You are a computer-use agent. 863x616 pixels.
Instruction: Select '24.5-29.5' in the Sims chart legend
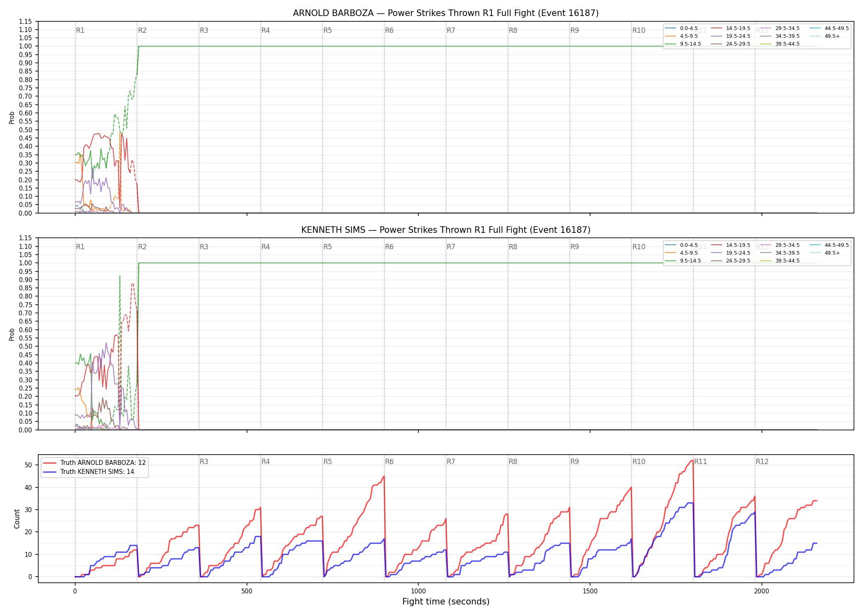(x=738, y=261)
